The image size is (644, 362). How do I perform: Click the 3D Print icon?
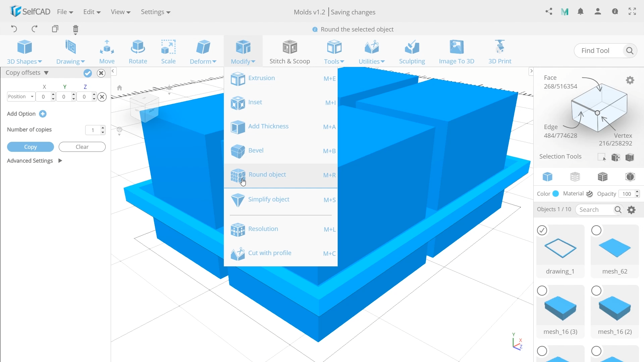(x=500, y=47)
